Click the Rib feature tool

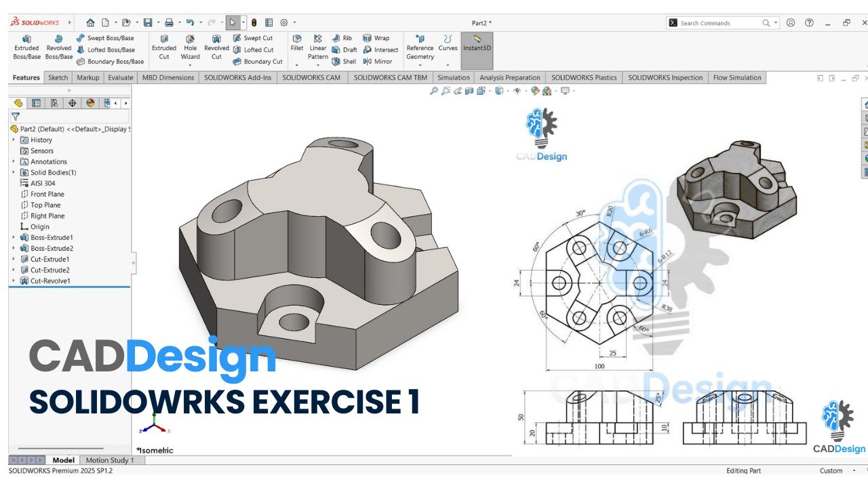click(342, 39)
